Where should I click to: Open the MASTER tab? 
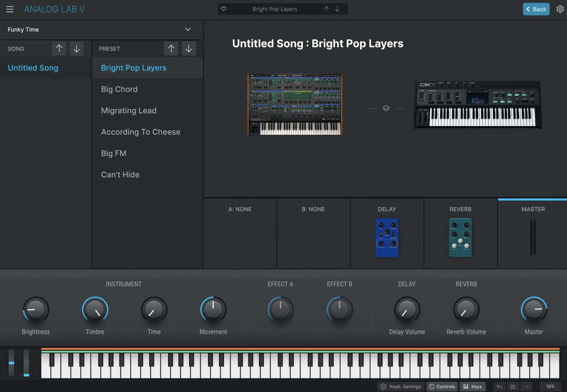(x=533, y=209)
